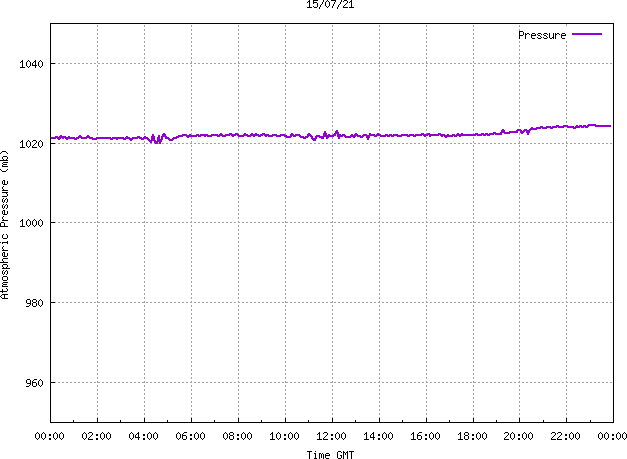The image size is (627, 459).
Task: Click the 'Pressure' legend label
Action: 542,35
